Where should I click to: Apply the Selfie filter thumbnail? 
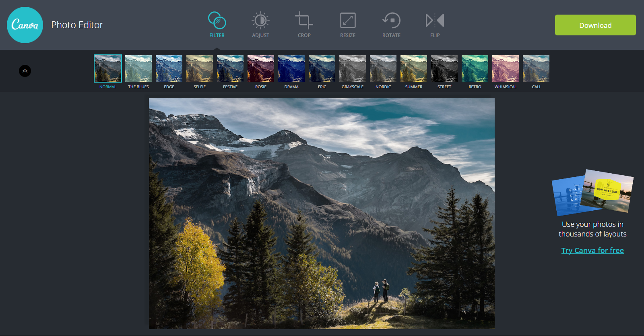pyautogui.click(x=200, y=68)
